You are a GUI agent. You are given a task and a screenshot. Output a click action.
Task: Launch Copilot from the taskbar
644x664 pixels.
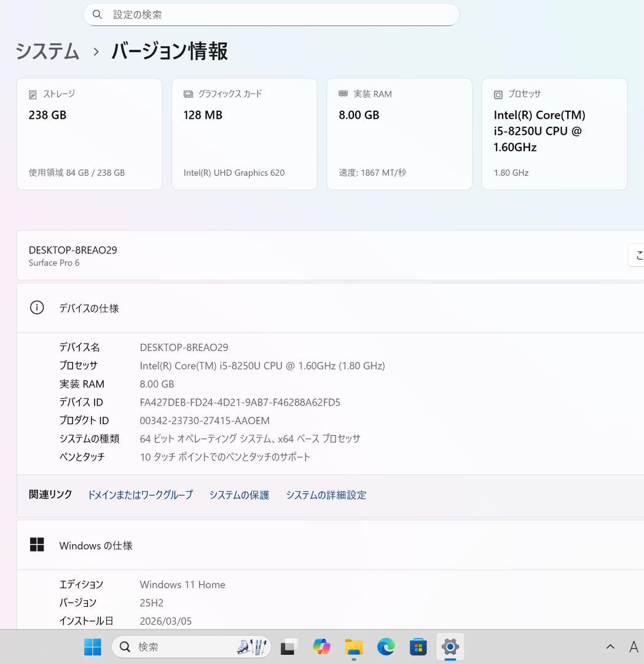321,647
